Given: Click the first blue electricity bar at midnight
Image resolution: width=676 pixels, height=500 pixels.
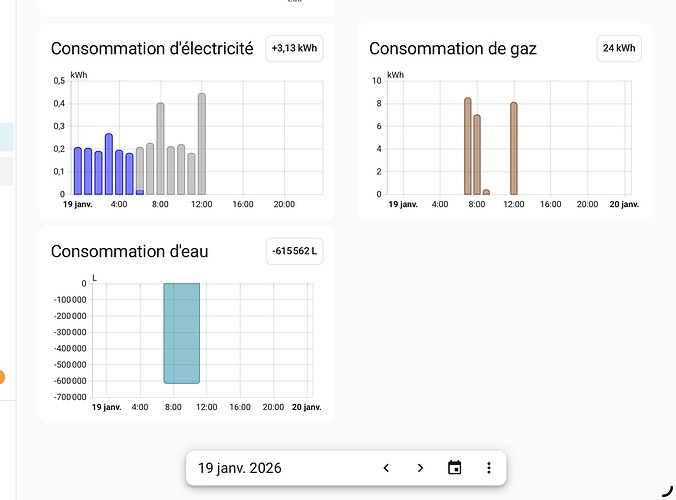Looking at the screenshot, I should click(78, 171).
